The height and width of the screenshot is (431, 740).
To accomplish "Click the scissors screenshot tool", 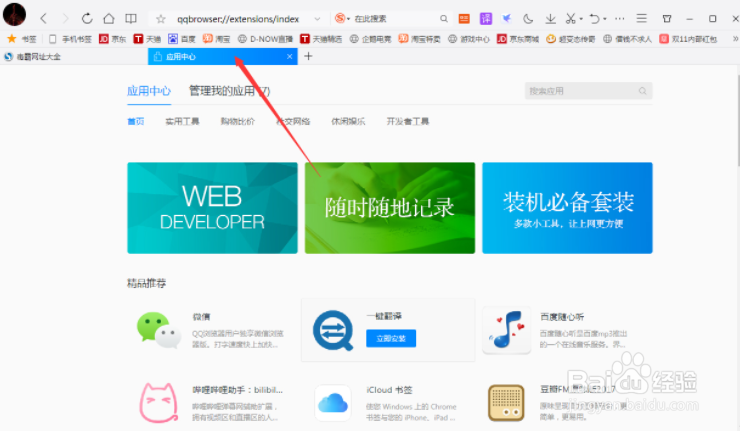I will [x=571, y=18].
